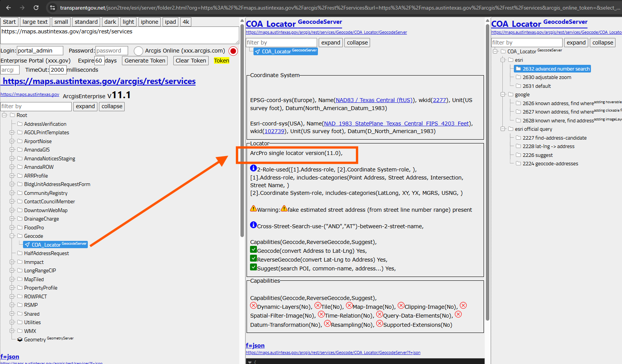Reload the page with browser refresh icon
This screenshot has height=364, width=622.
(36, 8)
